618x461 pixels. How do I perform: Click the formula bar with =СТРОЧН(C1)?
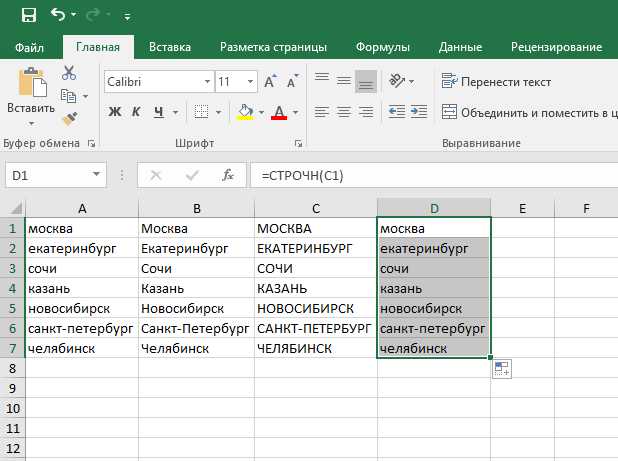pos(434,175)
